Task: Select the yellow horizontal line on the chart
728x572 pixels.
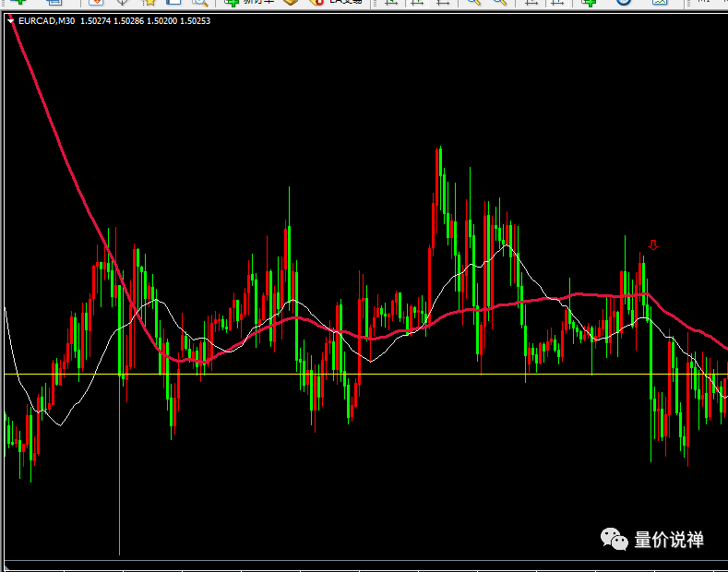Action: click(x=366, y=375)
